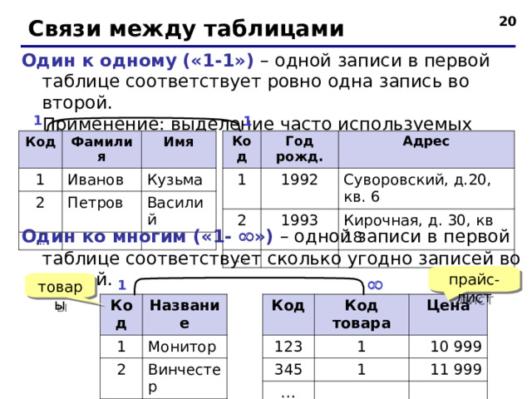Select cell "Иванов"
This screenshot has height=399, width=532.
(x=101, y=180)
